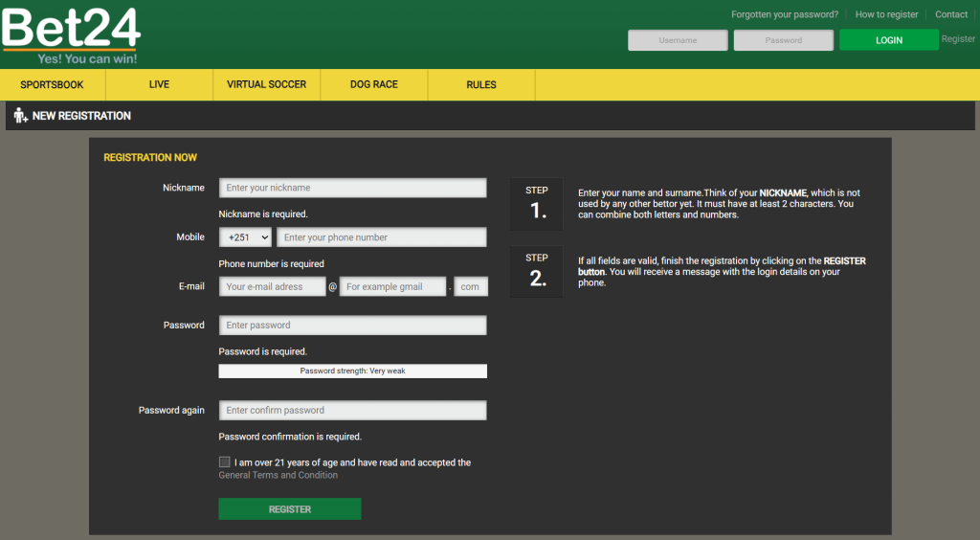Image resolution: width=980 pixels, height=540 pixels.
Task: Open the Forgotten your password link
Action: click(x=785, y=14)
